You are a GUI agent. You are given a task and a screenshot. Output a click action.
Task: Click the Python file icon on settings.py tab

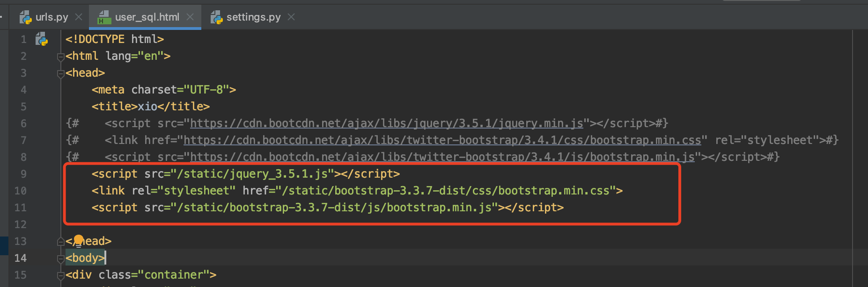pyautogui.click(x=216, y=17)
